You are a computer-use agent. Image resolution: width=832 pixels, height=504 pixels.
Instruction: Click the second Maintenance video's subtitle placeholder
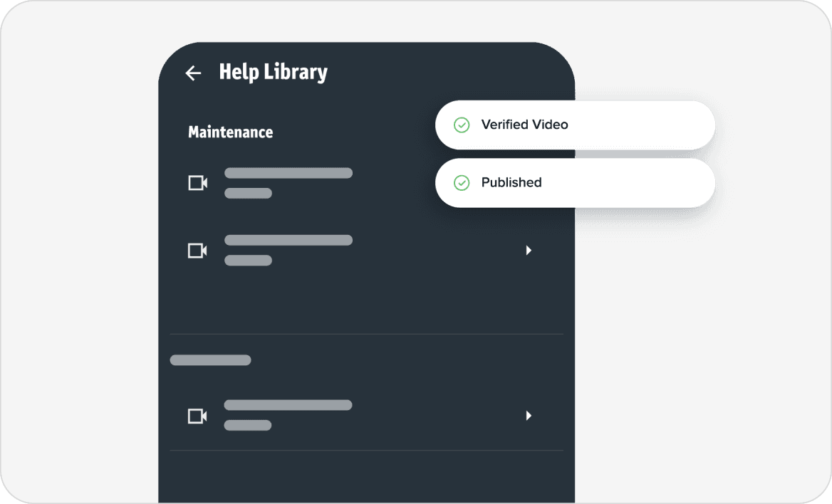248,261
